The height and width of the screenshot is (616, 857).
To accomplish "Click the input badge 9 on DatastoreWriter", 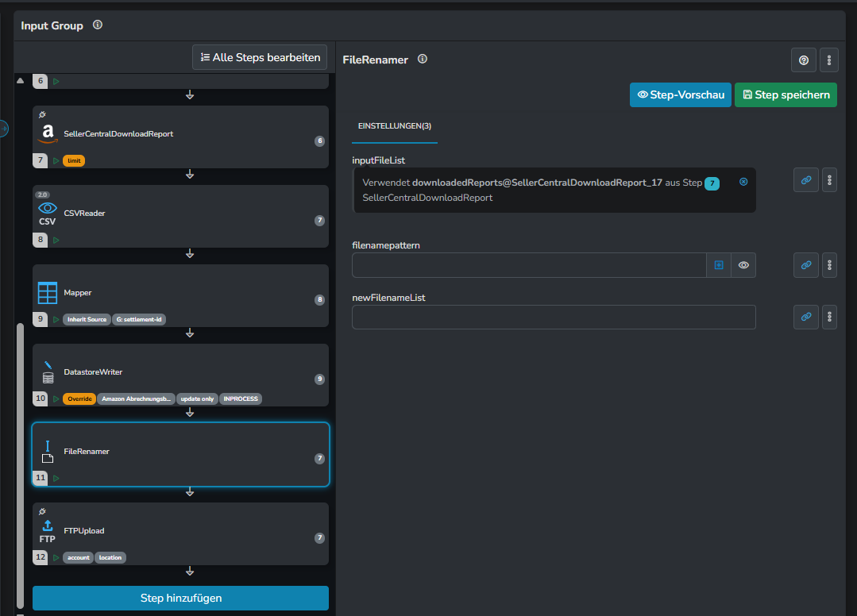I will 320,379.
